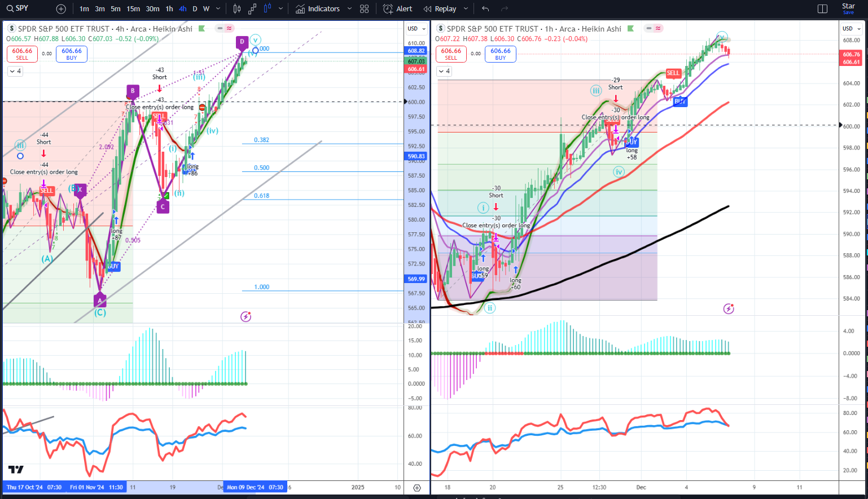The height and width of the screenshot is (499, 868).
Task: Select the D daily interval
Action: 195,9
